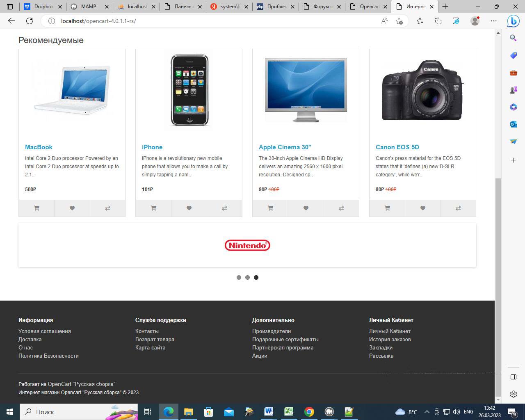Select the first carousel dot
This screenshot has height=420, width=525.
tap(239, 278)
